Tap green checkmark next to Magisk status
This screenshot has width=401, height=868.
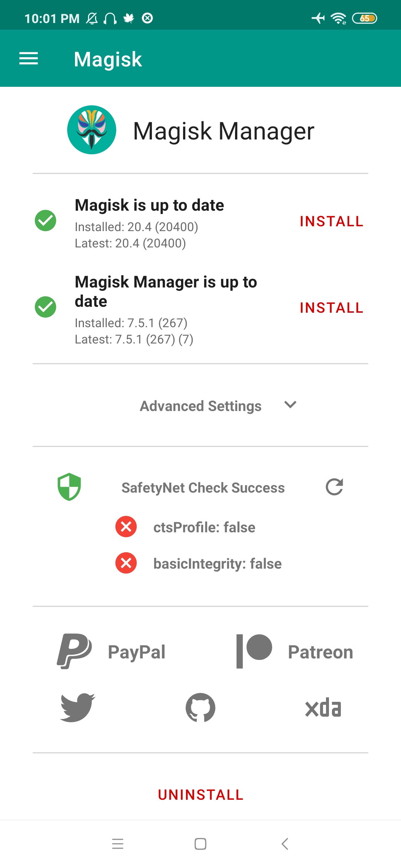pos(45,220)
